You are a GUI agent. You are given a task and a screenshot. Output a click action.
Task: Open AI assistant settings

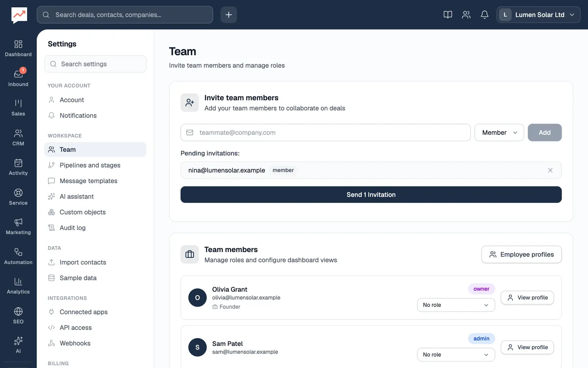(x=95, y=197)
